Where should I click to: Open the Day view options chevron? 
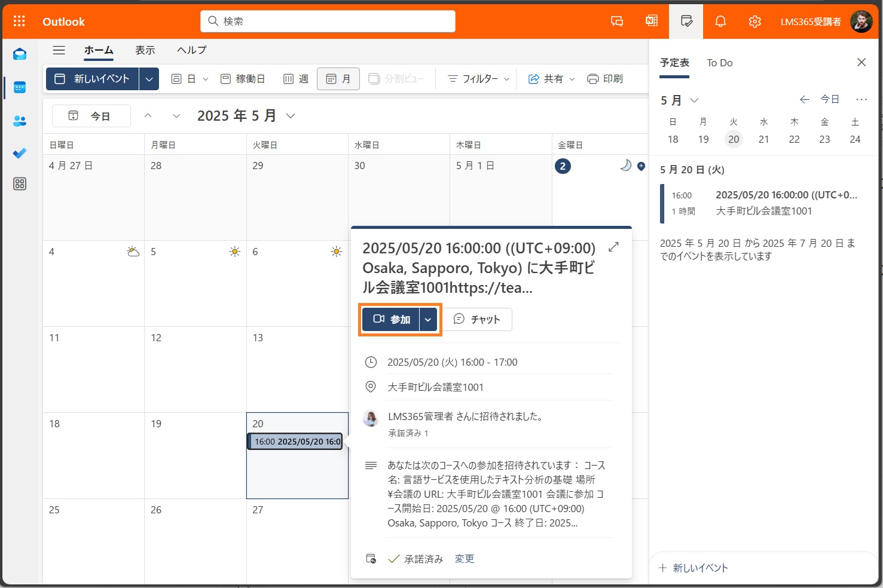(x=206, y=79)
